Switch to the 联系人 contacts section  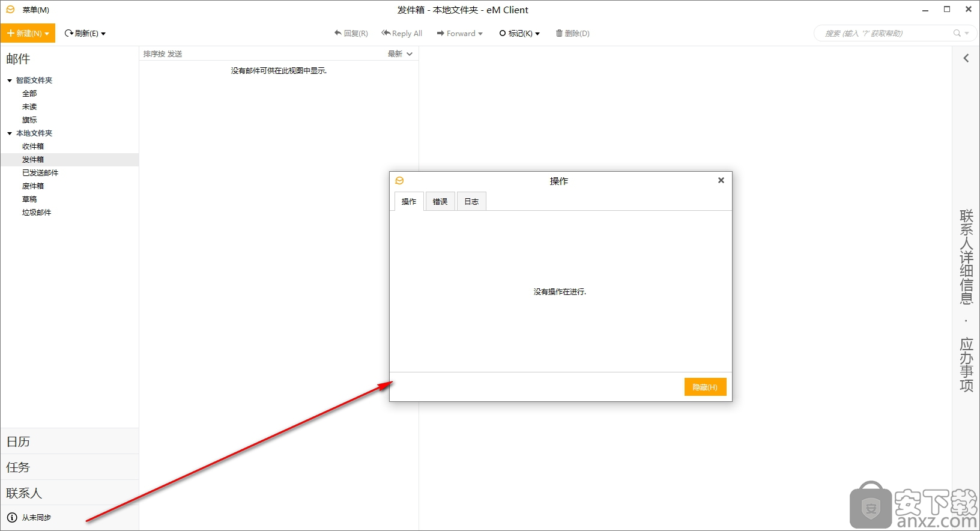click(70, 493)
